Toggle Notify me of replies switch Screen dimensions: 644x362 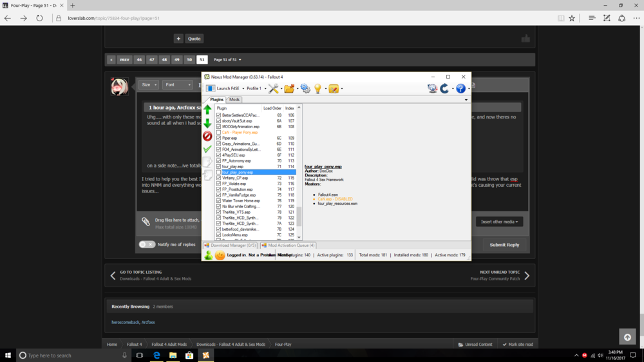click(x=147, y=245)
